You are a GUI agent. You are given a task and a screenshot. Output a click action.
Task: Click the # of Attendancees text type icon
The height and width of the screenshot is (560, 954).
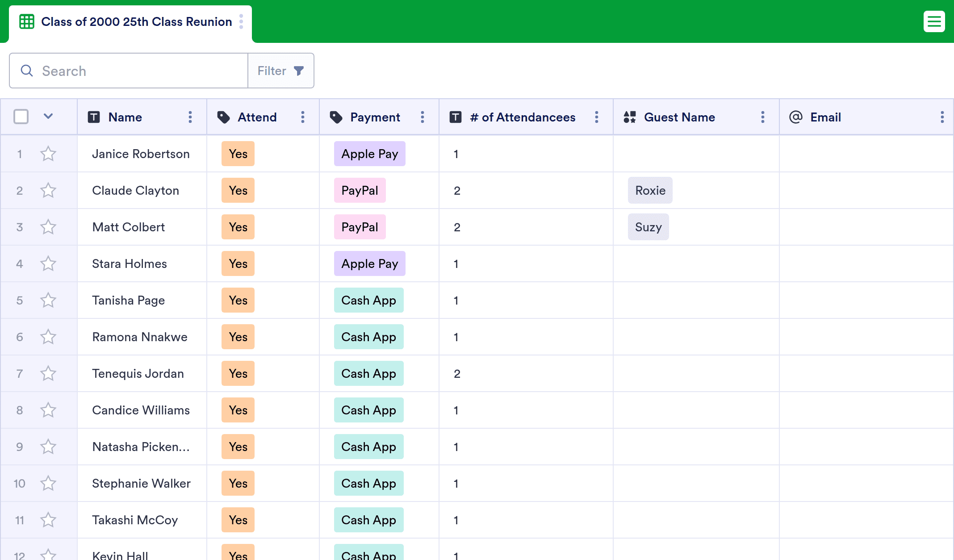tap(456, 117)
